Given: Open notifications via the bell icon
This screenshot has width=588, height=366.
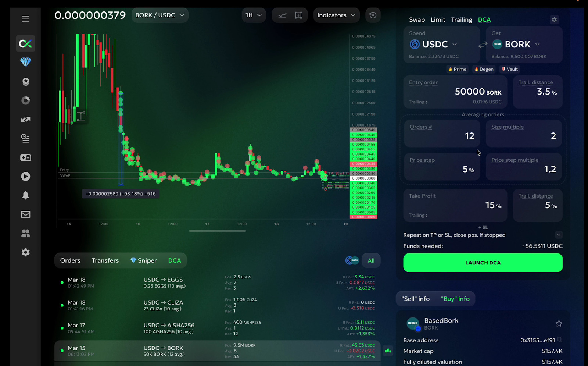Looking at the screenshot, I should [25, 195].
